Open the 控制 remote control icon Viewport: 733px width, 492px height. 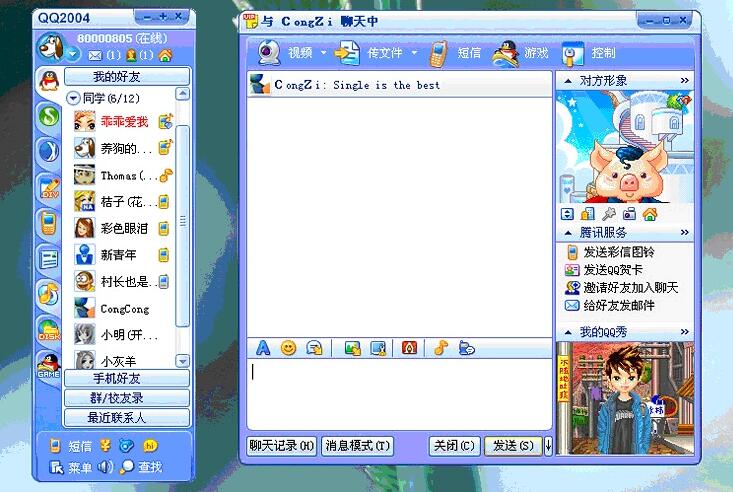(x=573, y=53)
